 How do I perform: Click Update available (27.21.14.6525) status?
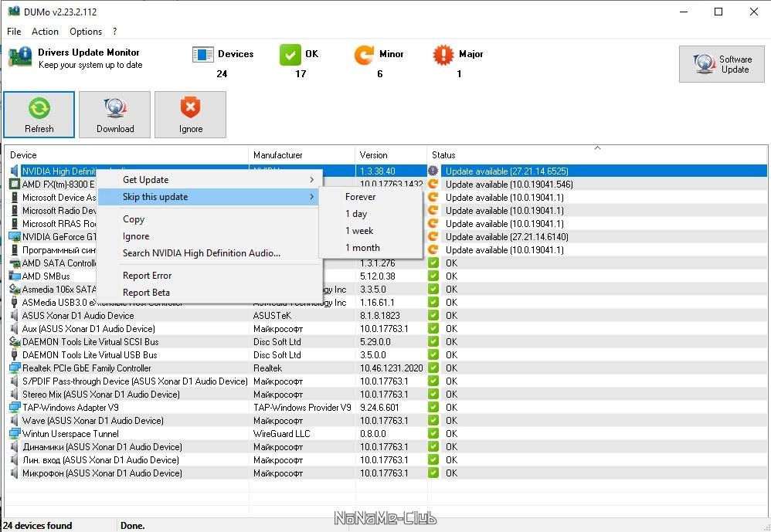tap(507, 171)
